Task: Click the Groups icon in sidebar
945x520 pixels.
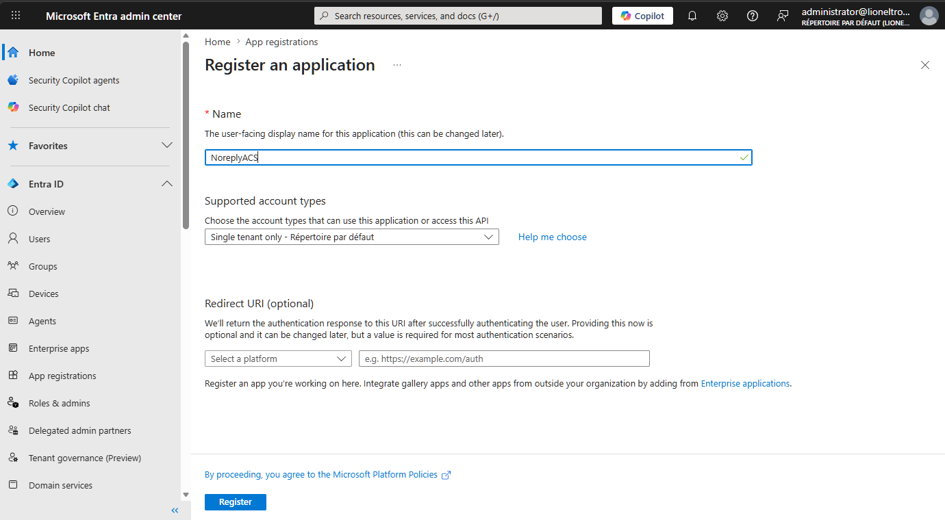Action: tap(13, 266)
